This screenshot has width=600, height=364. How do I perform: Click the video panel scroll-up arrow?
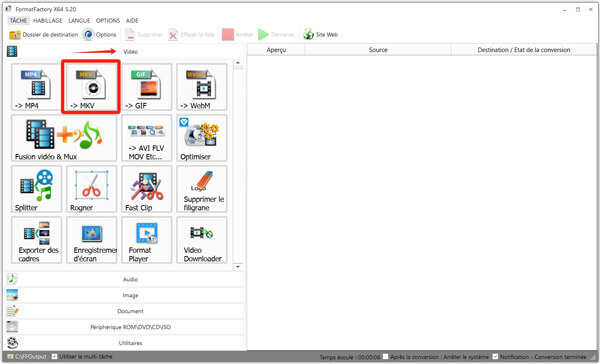click(238, 63)
